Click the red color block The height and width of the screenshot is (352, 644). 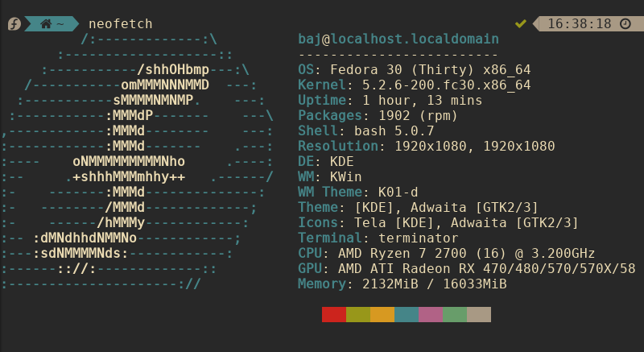[x=334, y=315]
